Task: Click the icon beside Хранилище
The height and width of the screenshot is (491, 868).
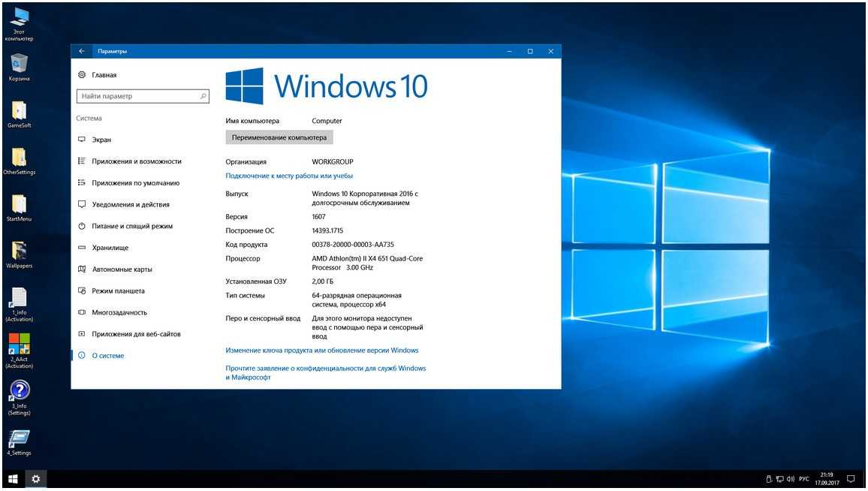Action: pyautogui.click(x=82, y=248)
